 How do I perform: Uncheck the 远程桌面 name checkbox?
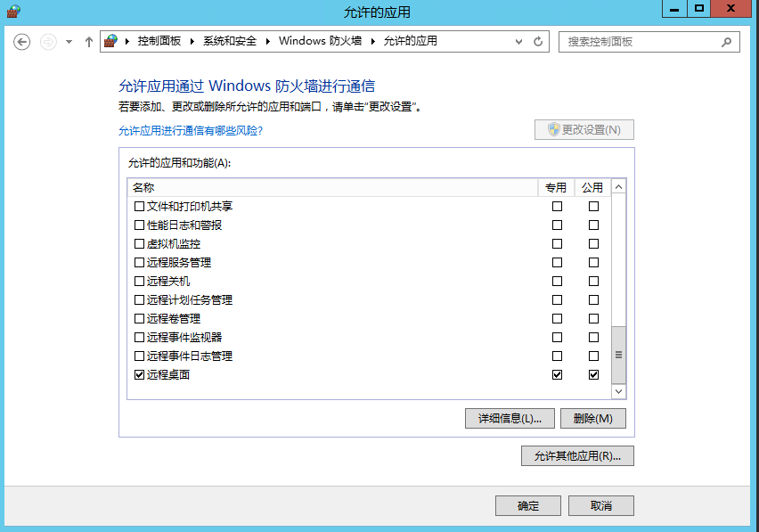[x=139, y=375]
